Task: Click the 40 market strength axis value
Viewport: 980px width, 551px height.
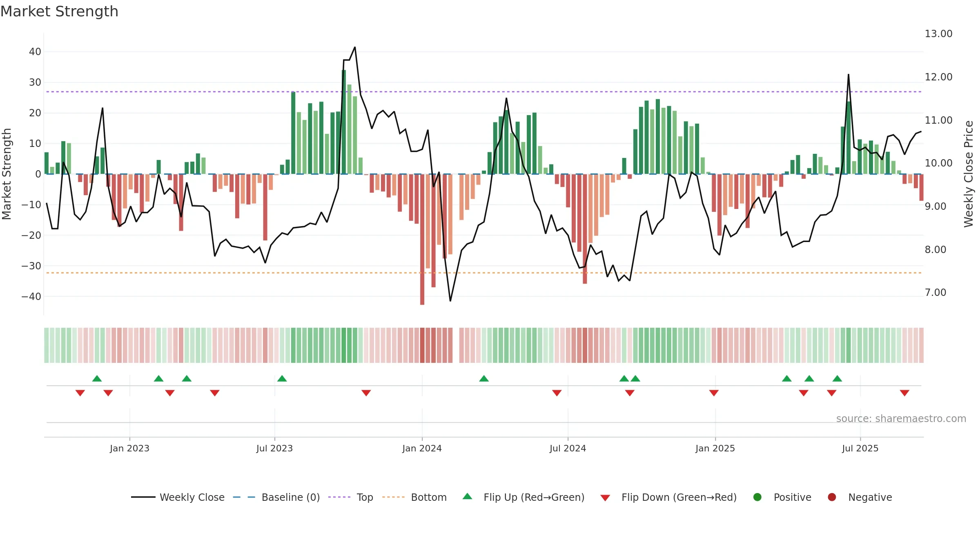Action: click(x=35, y=52)
